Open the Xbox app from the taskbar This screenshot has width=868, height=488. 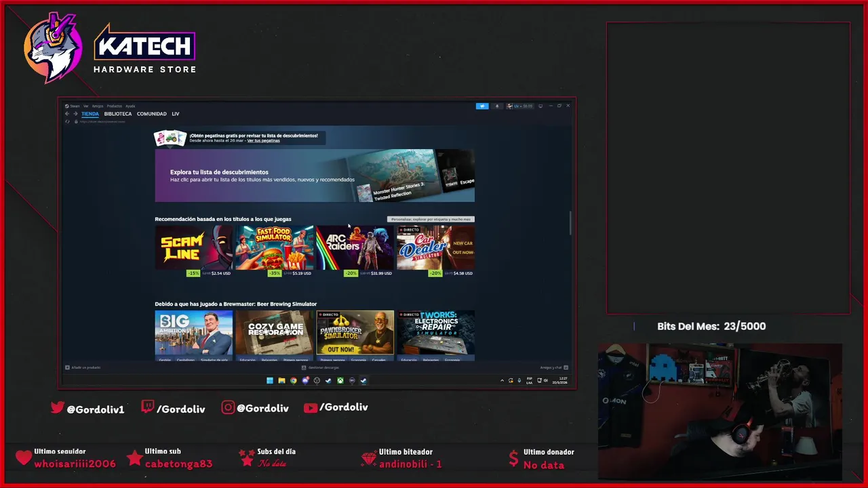pyautogui.click(x=340, y=380)
